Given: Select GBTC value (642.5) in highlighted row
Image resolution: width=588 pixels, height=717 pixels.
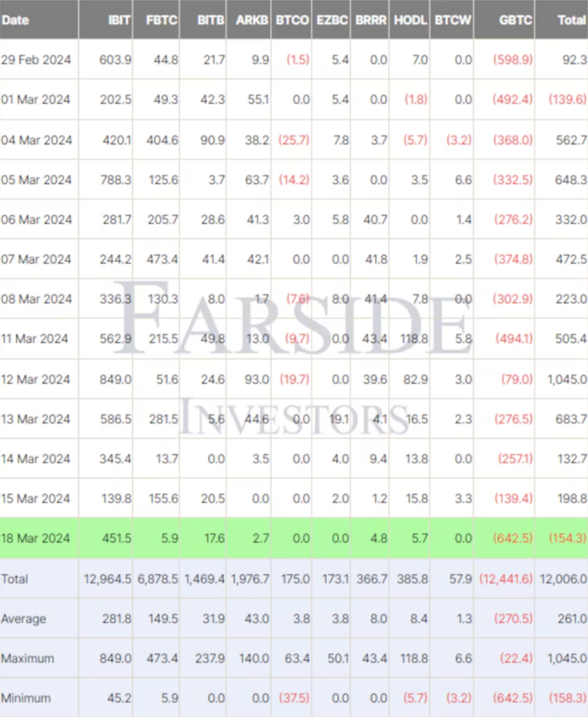Looking at the screenshot, I should (x=512, y=538).
